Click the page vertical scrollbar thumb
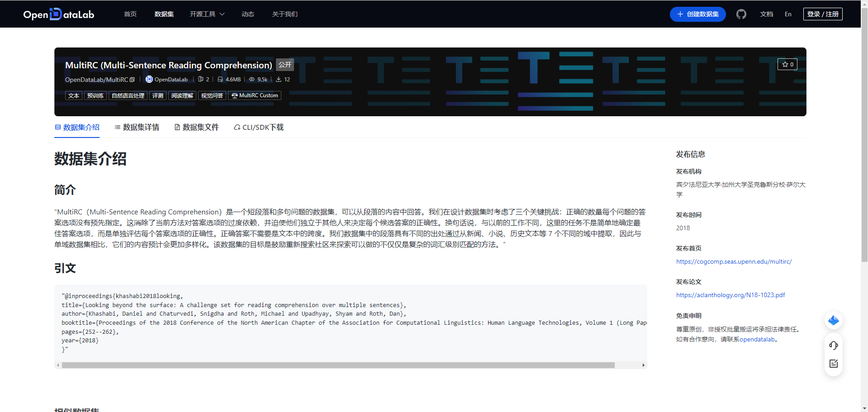 [x=864, y=135]
